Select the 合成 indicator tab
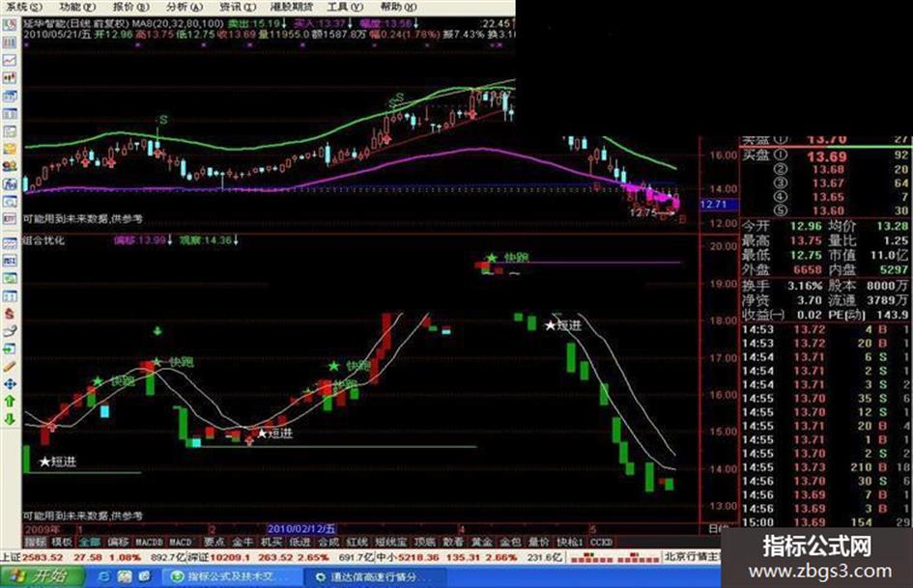This screenshot has height=588, width=913. pyautogui.click(x=328, y=542)
